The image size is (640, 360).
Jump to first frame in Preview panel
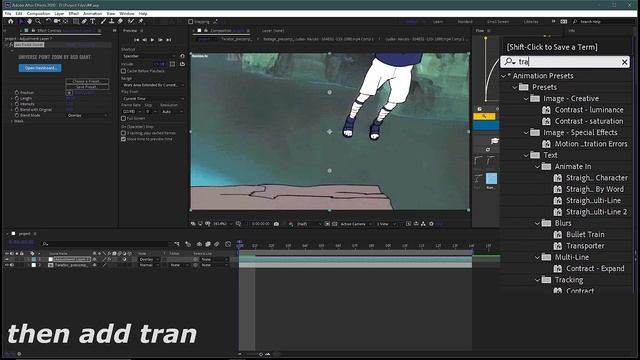click(x=136, y=40)
